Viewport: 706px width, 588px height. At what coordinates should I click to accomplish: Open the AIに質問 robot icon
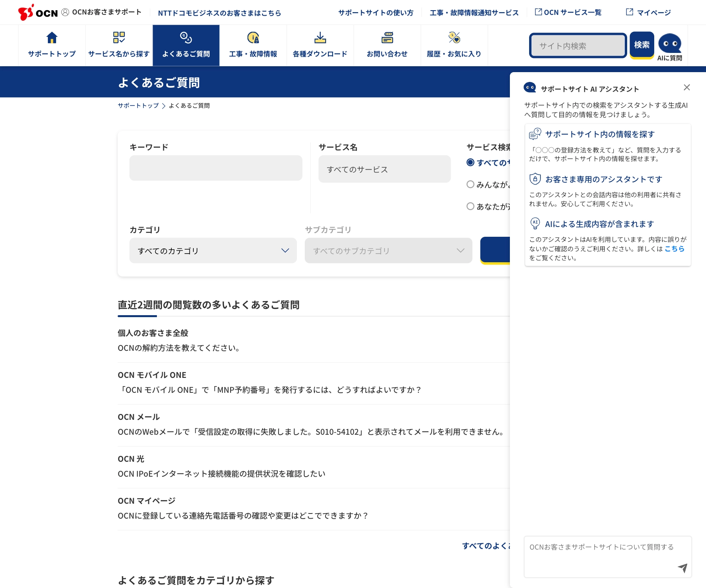[x=670, y=44]
